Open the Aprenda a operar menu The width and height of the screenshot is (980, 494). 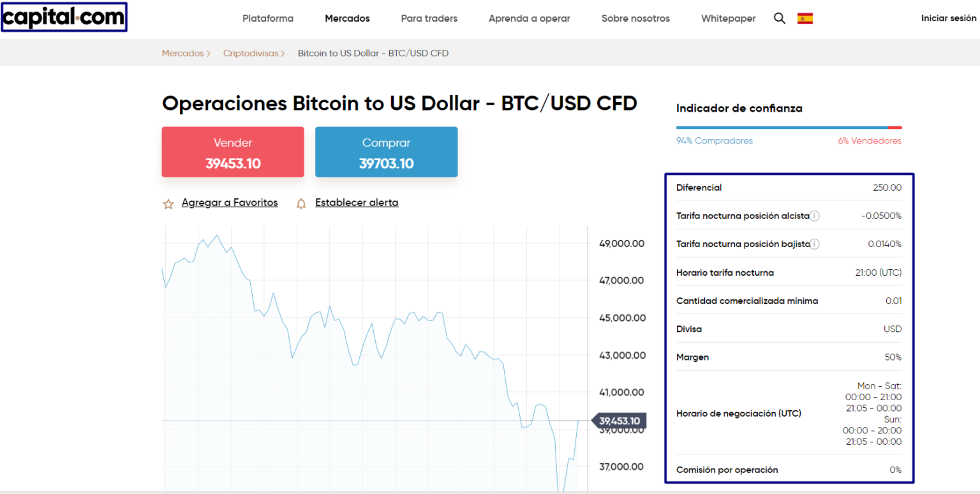530,19
